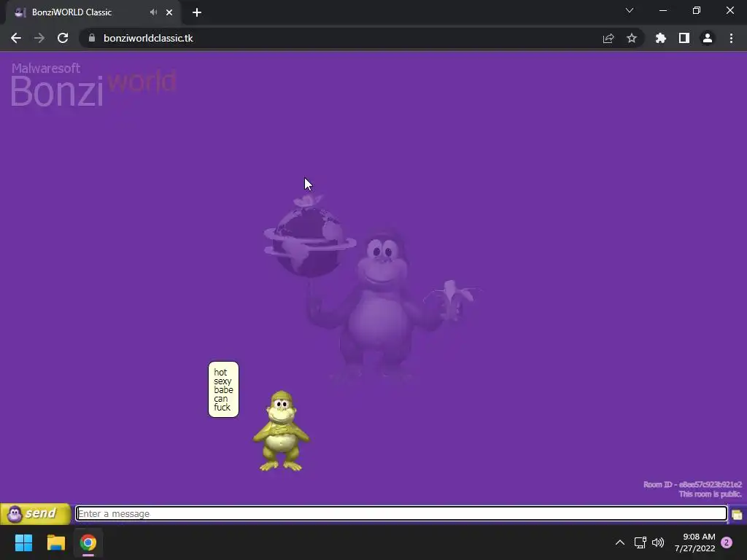
Task: Open the Windows Start menu
Action: pyautogui.click(x=24, y=542)
